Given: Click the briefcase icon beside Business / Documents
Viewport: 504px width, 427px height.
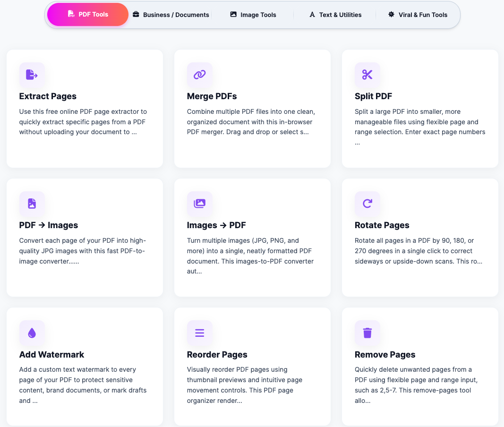Looking at the screenshot, I should pos(136,15).
